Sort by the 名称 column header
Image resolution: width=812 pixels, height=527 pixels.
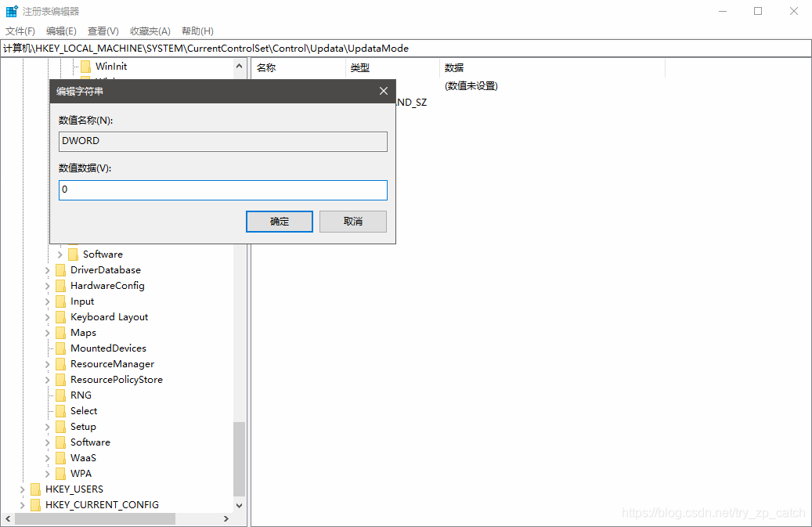[298, 68]
